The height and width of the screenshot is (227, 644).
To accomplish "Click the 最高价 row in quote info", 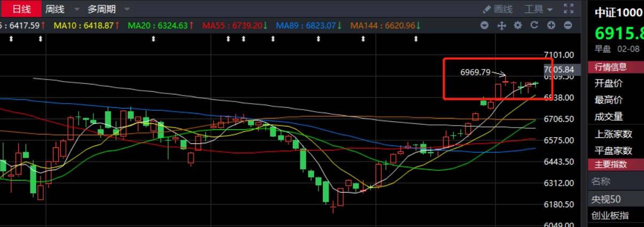I will pos(616,100).
